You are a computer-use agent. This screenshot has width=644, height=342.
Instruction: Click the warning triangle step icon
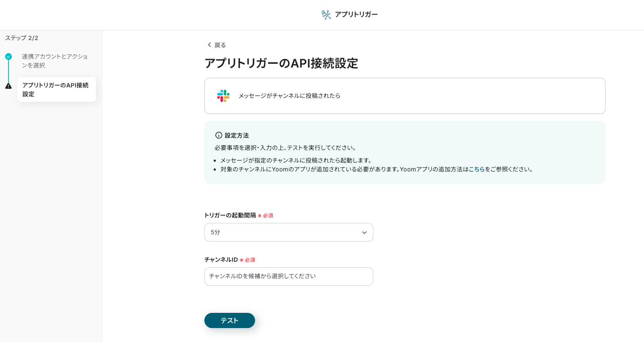pyautogui.click(x=8, y=86)
